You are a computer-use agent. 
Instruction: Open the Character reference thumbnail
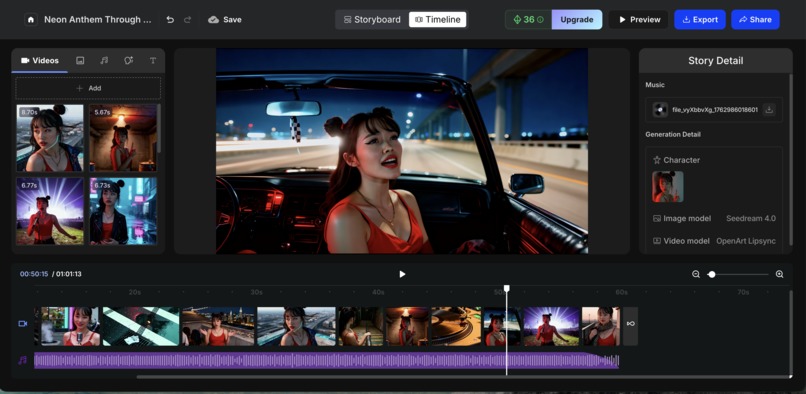(667, 186)
